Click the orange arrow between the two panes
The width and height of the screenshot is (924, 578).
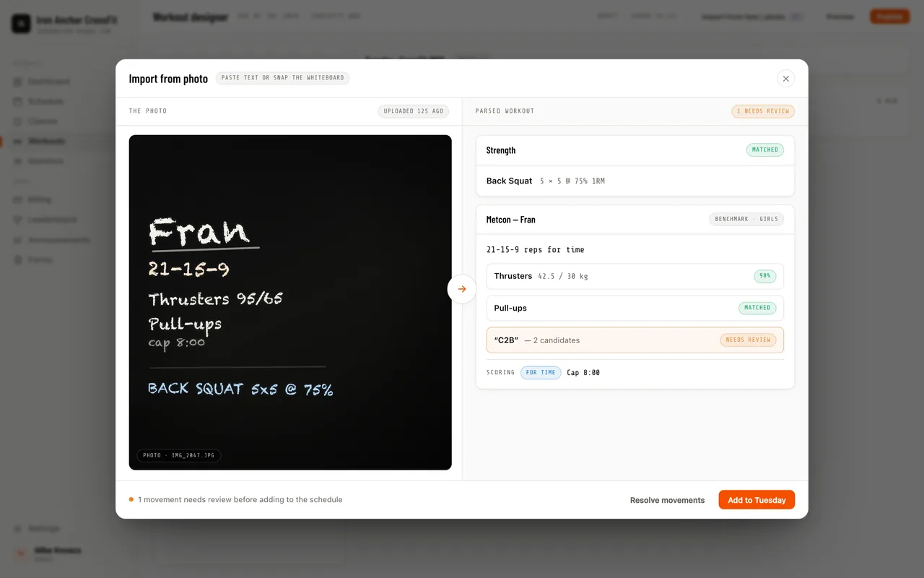(x=462, y=289)
